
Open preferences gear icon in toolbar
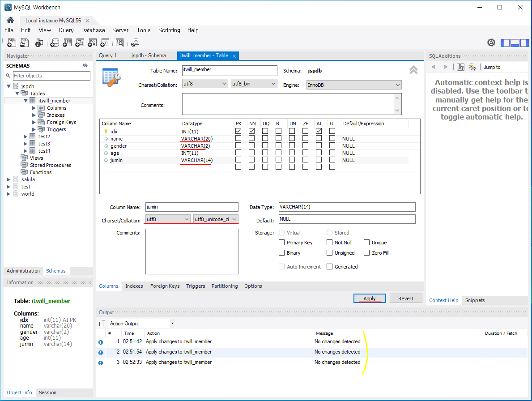click(x=491, y=43)
